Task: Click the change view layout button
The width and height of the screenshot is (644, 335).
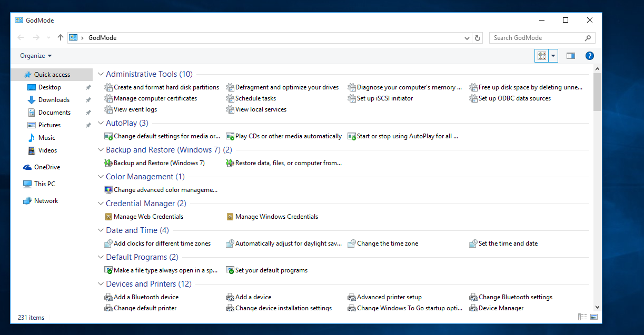Action: tap(541, 56)
